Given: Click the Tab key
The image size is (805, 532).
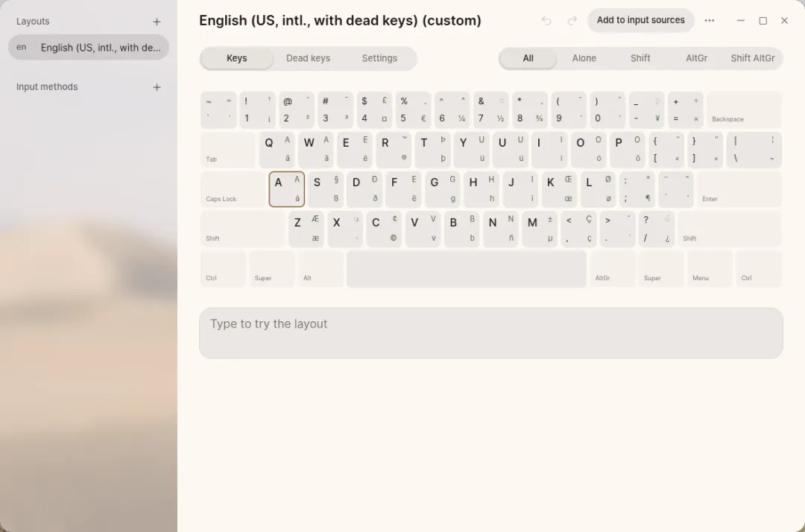Looking at the screenshot, I should pyautogui.click(x=228, y=149).
